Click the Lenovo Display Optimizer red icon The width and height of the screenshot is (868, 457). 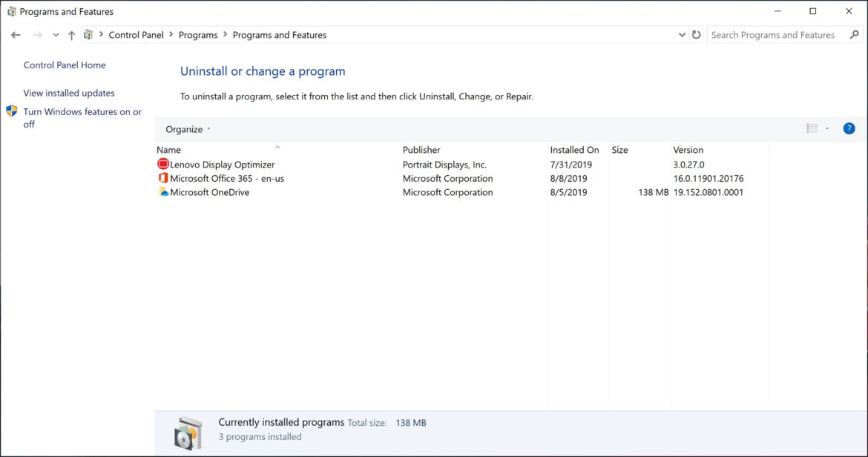(162, 164)
